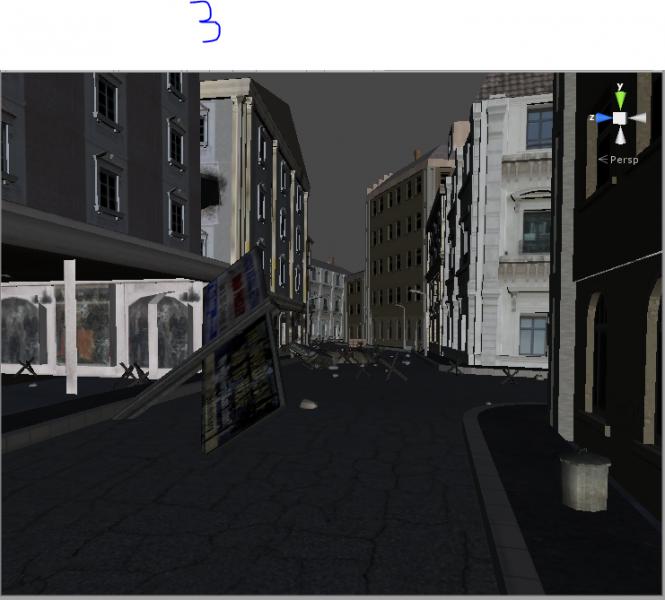Toggle the Persp projection label
This screenshot has height=600, width=665.
tap(618, 160)
